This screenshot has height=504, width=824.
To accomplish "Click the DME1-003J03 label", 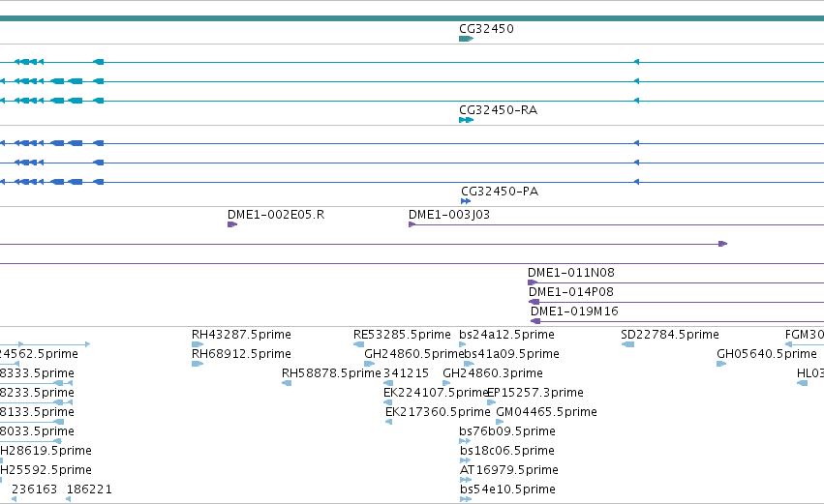I will (x=449, y=215).
